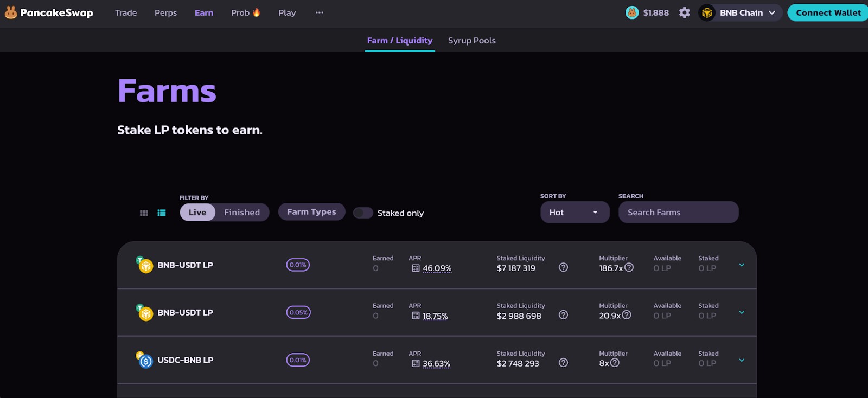Click the $2 748 293 staked liquidity value
868x398 pixels.
(518, 364)
